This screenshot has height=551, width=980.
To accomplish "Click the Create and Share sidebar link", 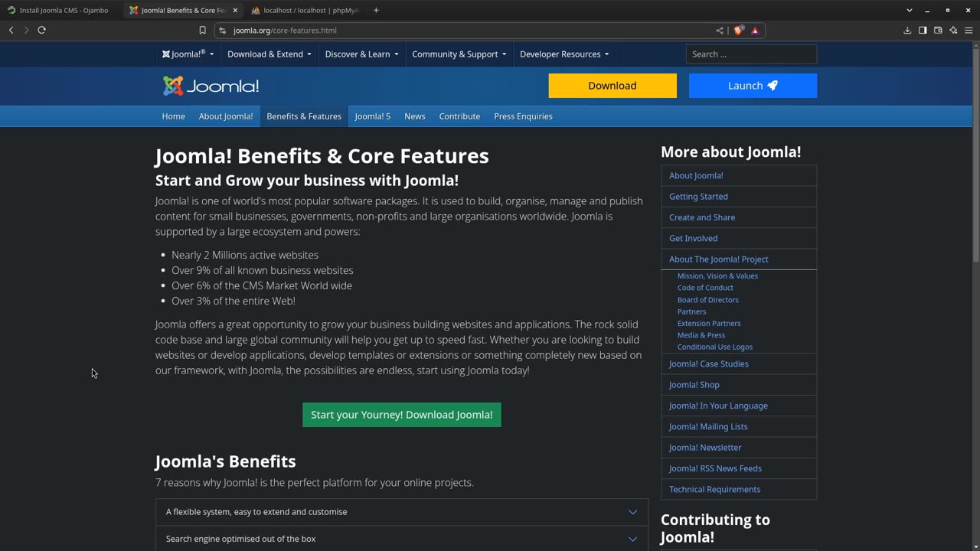I will pos(702,217).
